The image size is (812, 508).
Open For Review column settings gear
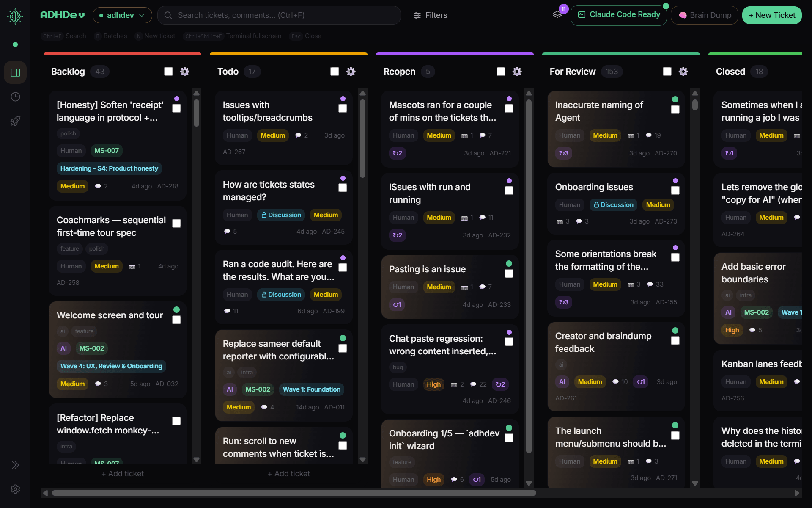(x=683, y=72)
